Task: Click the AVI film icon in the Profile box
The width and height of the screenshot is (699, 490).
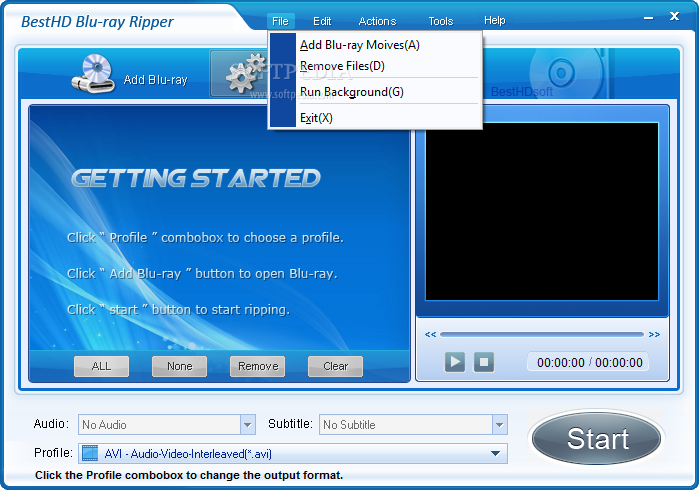Action: (90, 453)
